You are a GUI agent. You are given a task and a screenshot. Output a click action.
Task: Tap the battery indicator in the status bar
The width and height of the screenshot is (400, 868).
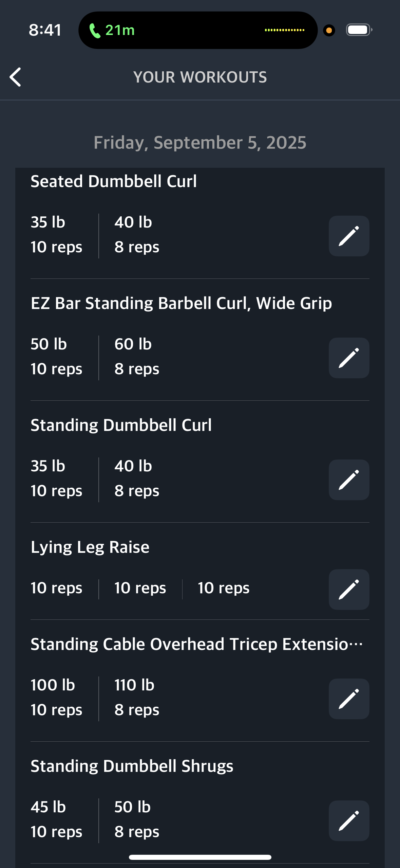pos(359,30)
